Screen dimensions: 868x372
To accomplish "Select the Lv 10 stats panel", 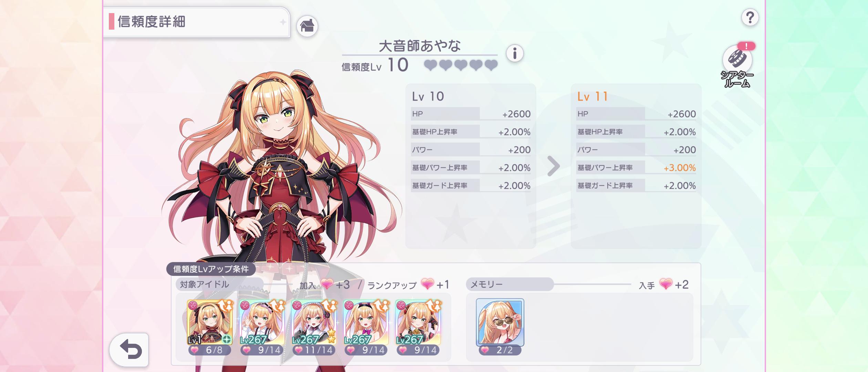I will click(471, 166).
